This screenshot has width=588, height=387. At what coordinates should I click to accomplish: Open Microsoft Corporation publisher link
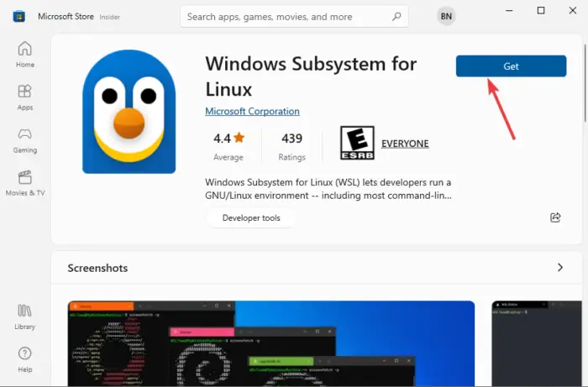252,112
